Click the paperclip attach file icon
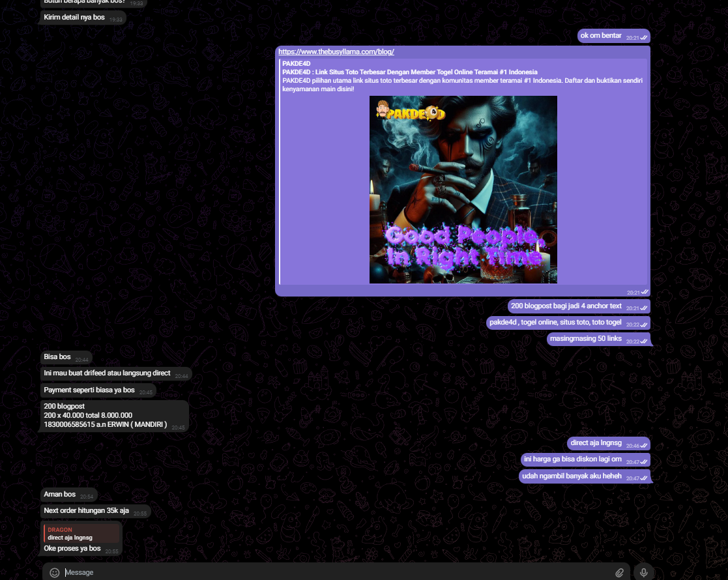The width and height of the screenshot is (728, 580). pyautogui.click(x=619, y=572)
